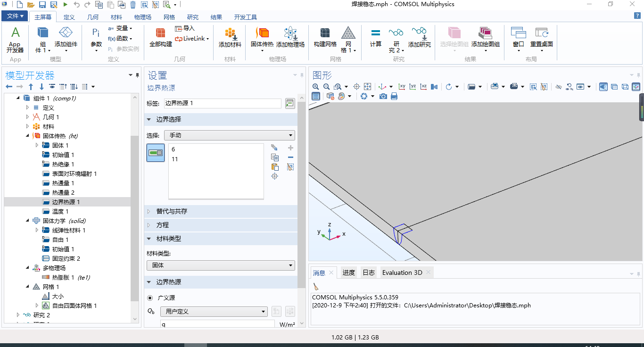Click the 构建网格 (Build Mesh) icon
The height and width of the screenshot is (347, 644).
click(325, 38)
